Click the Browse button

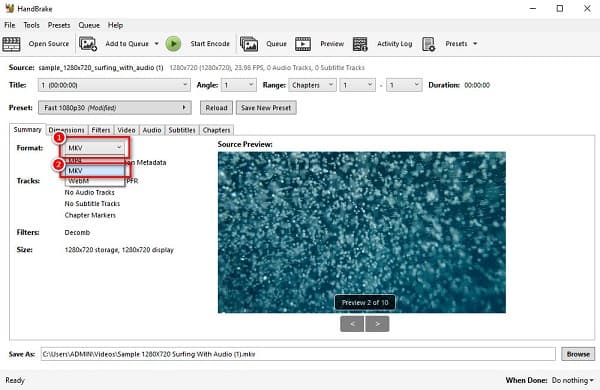[578, 354]
